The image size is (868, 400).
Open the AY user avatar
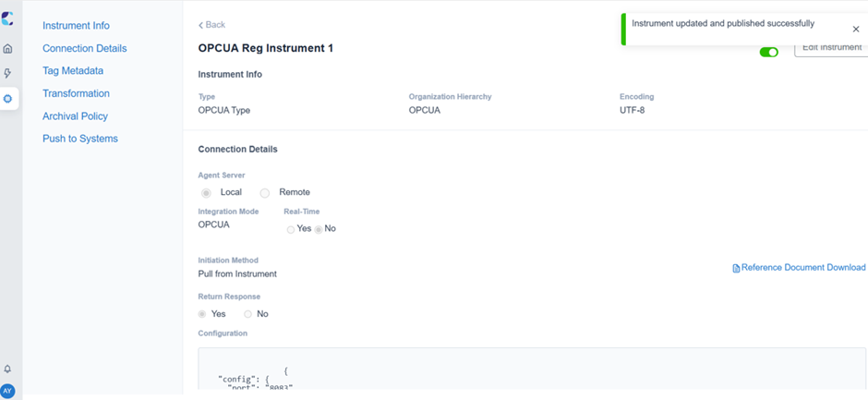tap(7, 391)
